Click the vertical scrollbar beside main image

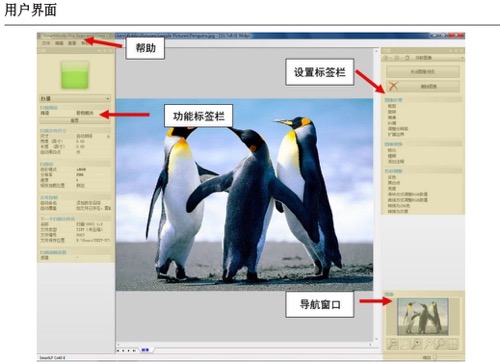pos(376,195)
